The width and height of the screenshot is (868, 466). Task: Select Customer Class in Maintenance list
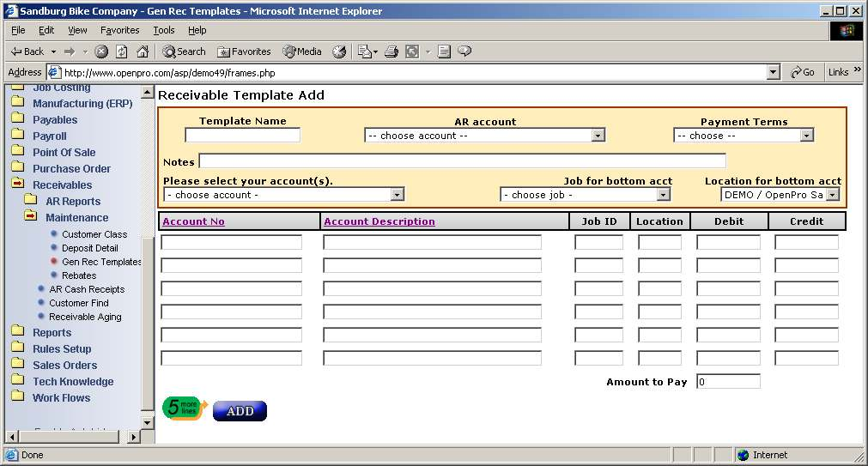[94, 234]
